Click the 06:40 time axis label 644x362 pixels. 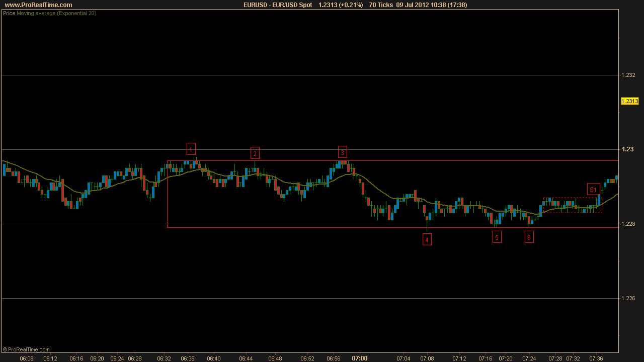point(214,358)
